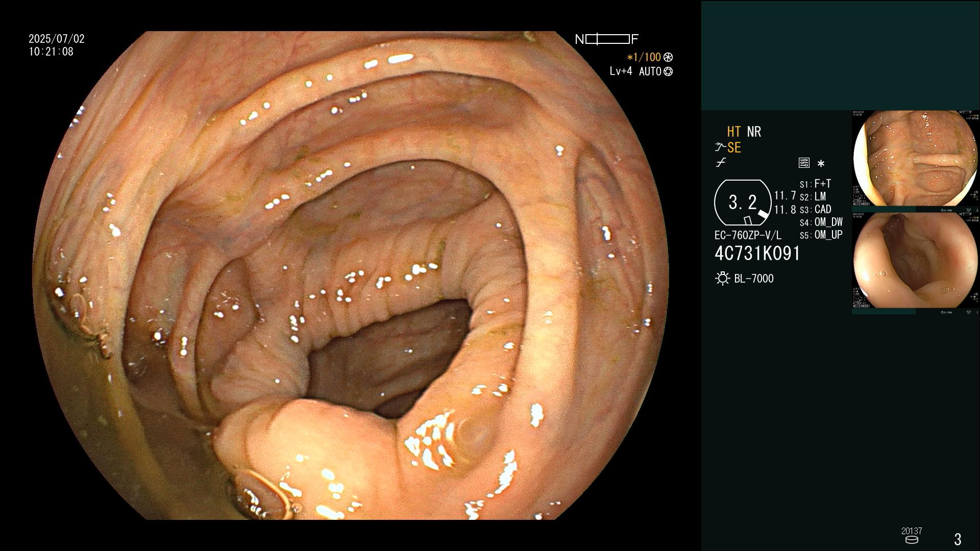
Task: Select the orange SE label
Action: [x=734, y=147]
